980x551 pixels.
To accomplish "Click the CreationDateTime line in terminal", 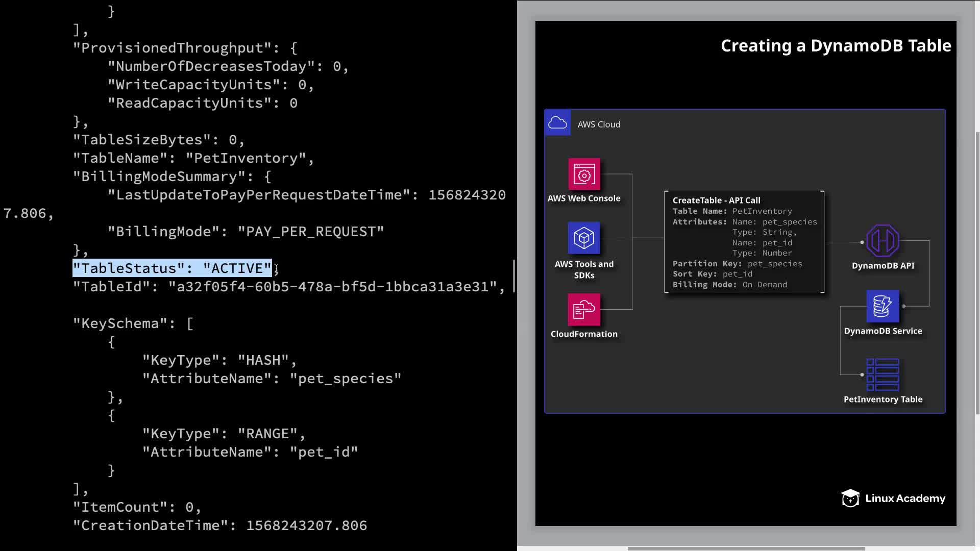I will pos(219,525).
